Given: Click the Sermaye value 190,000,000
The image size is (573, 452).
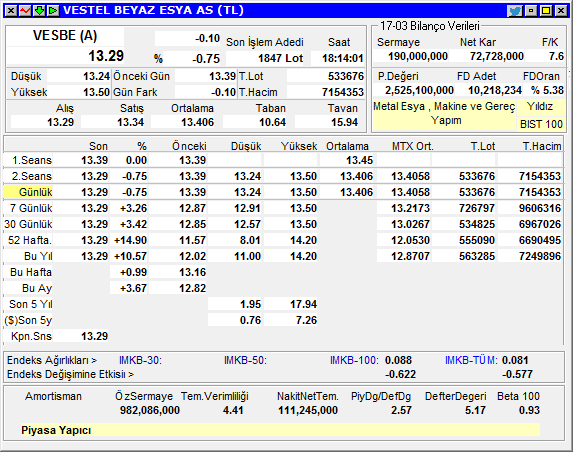Looking at the screenshot, I should (418, 56).
